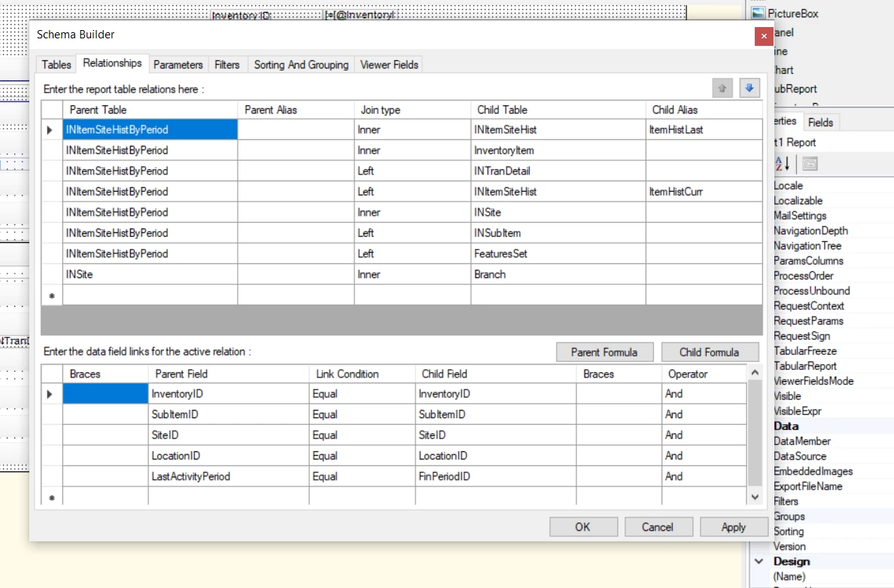Click the Parent Formula button
Screen dimensions: 894x588
pyautogui.click(x=604, y=352)
